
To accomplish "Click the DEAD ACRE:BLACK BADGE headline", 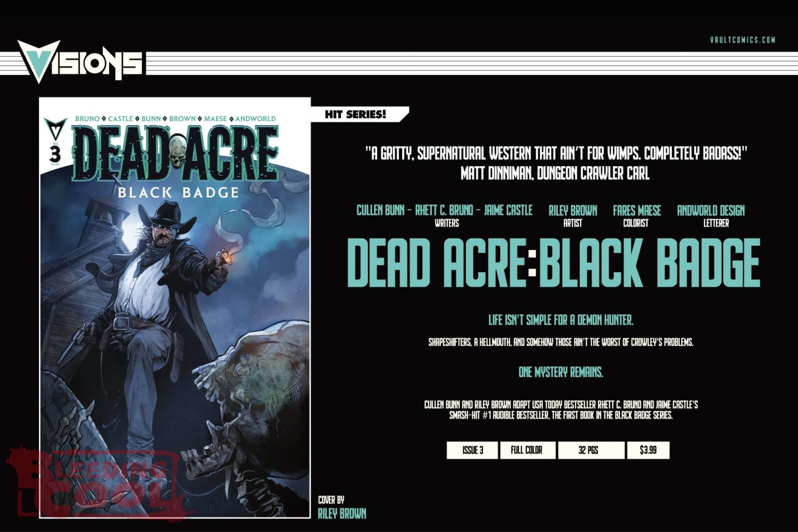I will pyautogui.click(x=553, y=262).
